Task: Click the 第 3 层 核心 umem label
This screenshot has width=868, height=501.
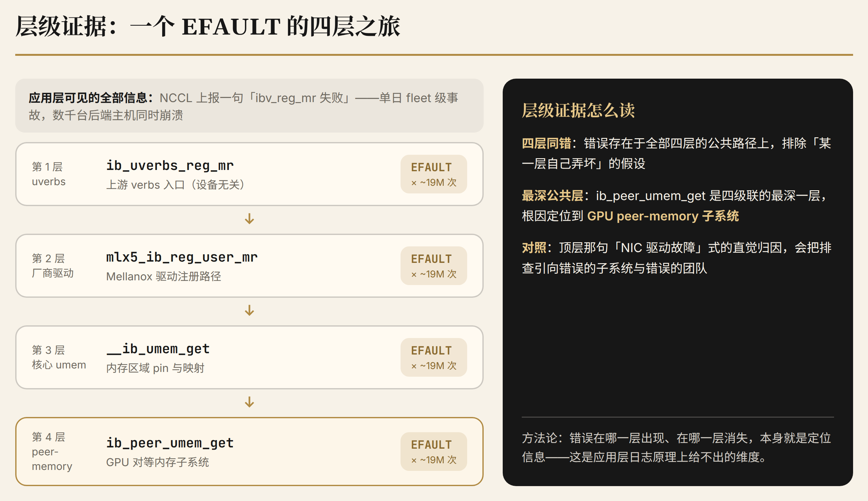Action: click(x=59, y=357)
